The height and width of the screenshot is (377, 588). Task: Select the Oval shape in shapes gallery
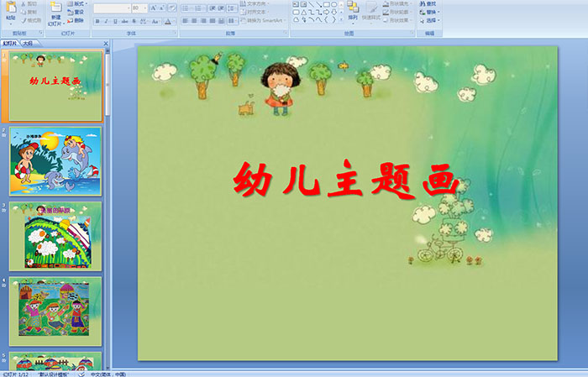tap(333, 4)
